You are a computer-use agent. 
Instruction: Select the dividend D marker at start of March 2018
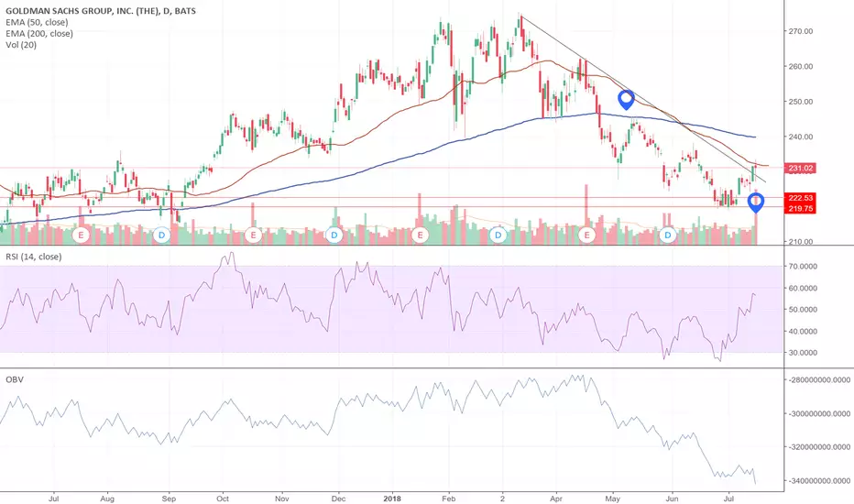[x=498, y=236]
